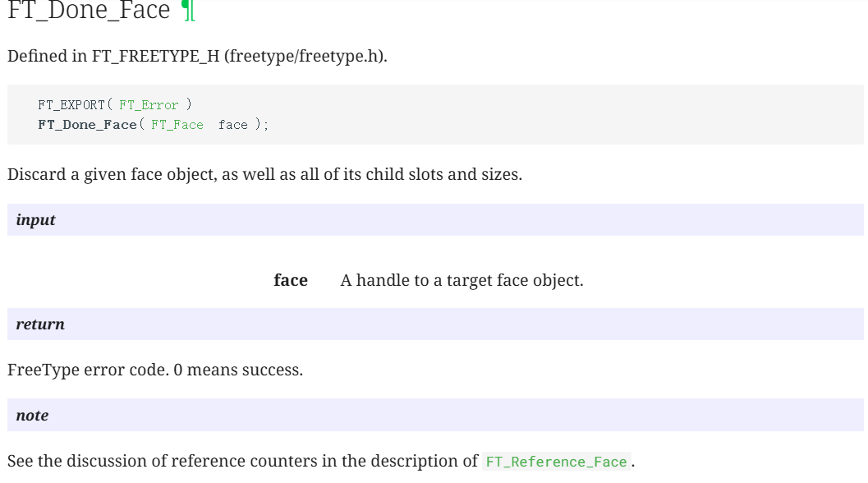Click bold FT_Done_Face in the code block
Screen dimensions: 868x483
coord(88,125)
